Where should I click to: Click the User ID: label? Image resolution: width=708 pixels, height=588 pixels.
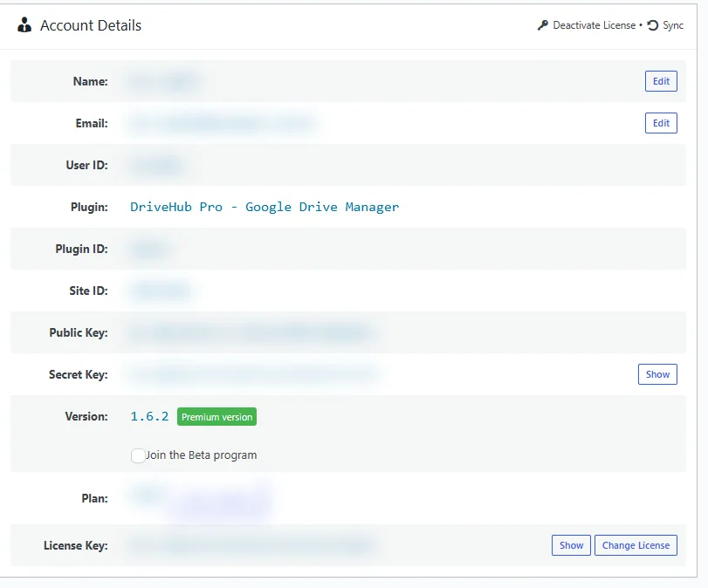click(86, 165)
